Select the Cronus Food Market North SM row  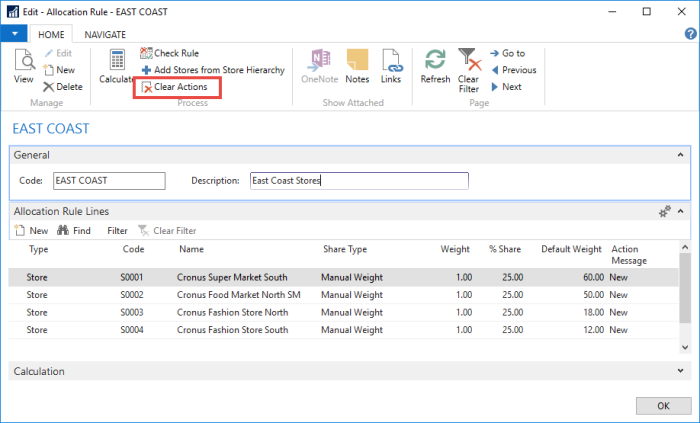click(238, 295)
